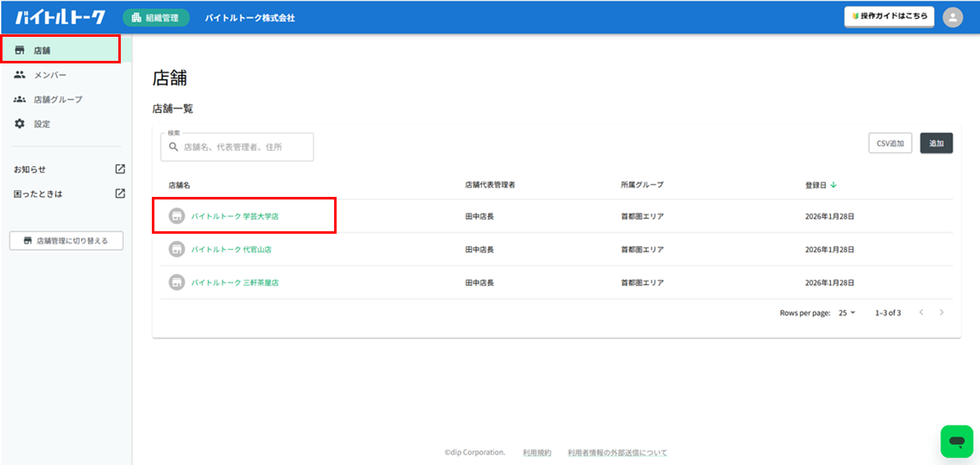Open 困ったときは help link
Image resolution: width=980 pixels, height=465 pixels.
38,194
